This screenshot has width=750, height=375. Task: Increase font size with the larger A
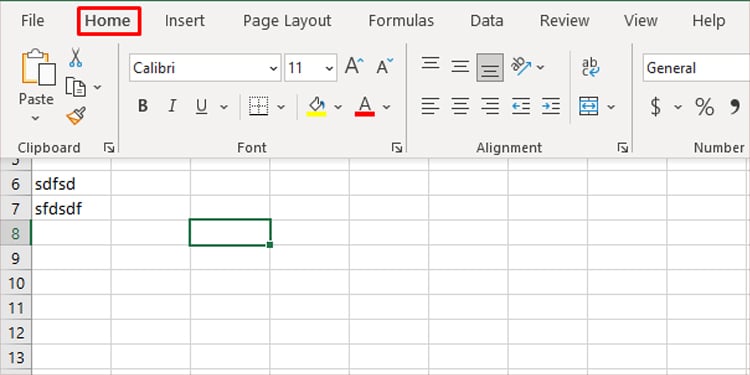click(x=354, y=66)
